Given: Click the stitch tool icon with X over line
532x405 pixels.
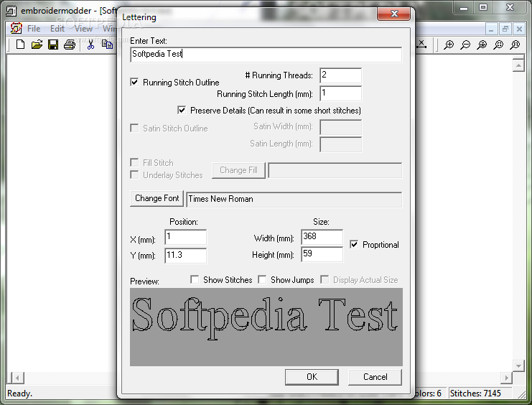Looking at the screenshot, I should 421,44.
